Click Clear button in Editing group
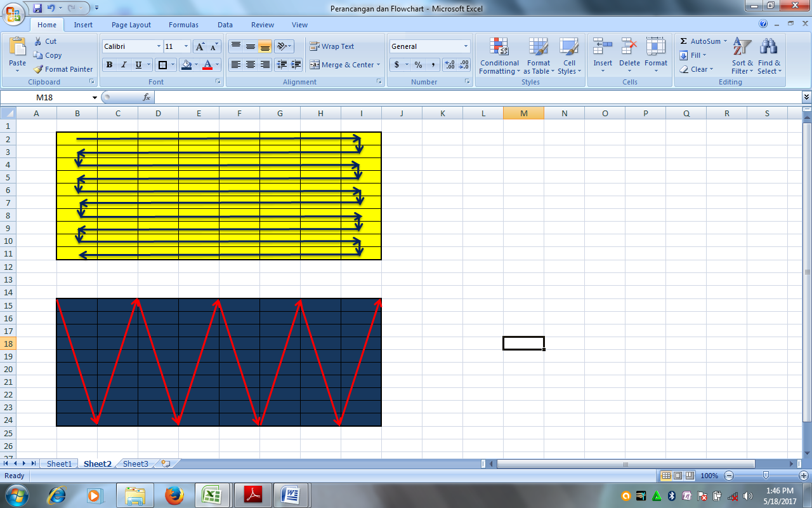The width and height of the screenshot is (812, 508). click(x=696, y=69)
